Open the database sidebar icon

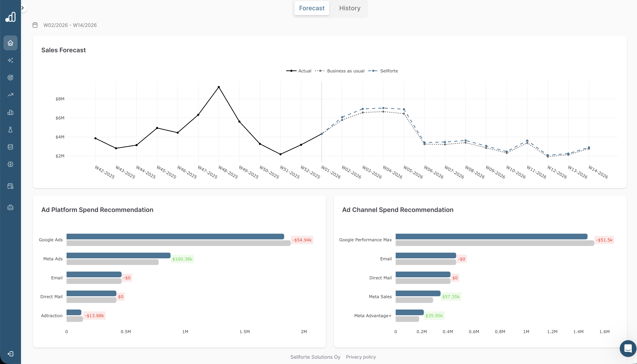[10, 147]
